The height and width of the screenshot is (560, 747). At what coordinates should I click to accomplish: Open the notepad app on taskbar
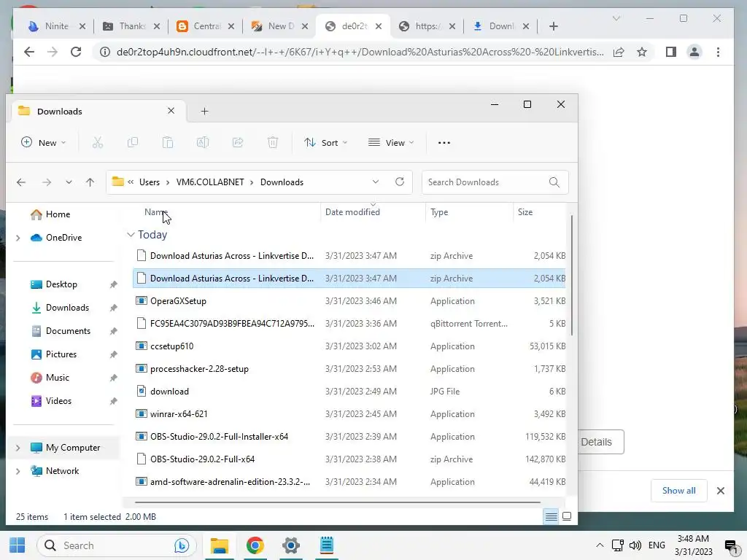pos(326,545)
